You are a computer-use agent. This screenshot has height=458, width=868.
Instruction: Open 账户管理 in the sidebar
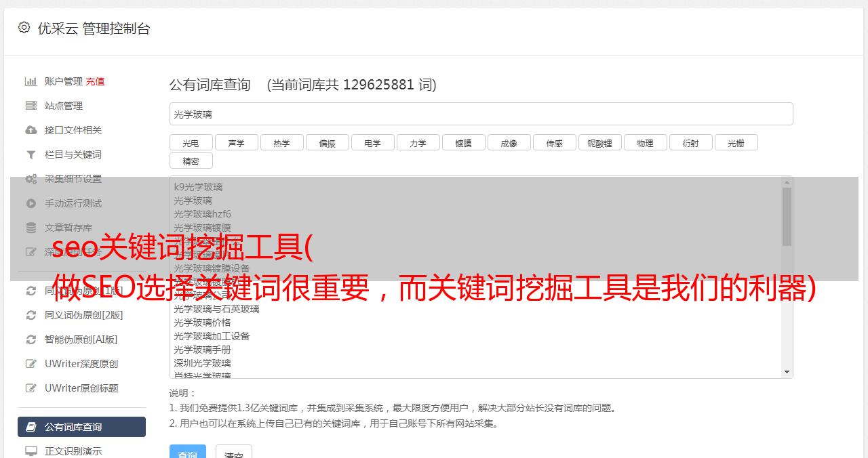click(64, 81)
